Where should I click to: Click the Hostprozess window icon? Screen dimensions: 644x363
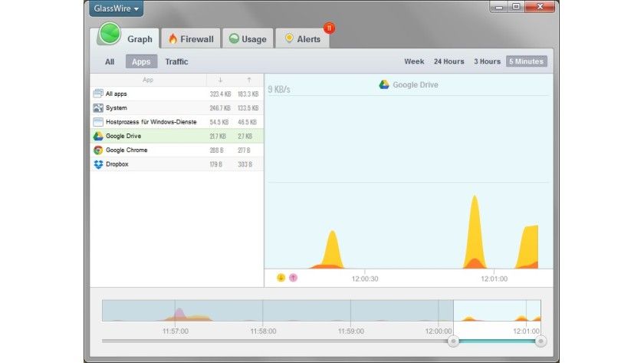click(x=98, y=122)
